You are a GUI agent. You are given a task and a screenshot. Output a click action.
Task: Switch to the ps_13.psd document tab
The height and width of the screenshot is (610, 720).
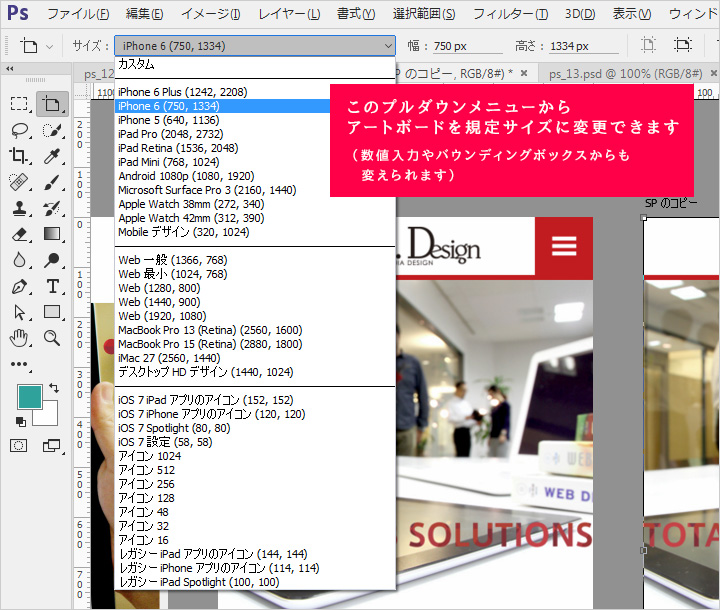pyautogui.click(x=625, y=73)
